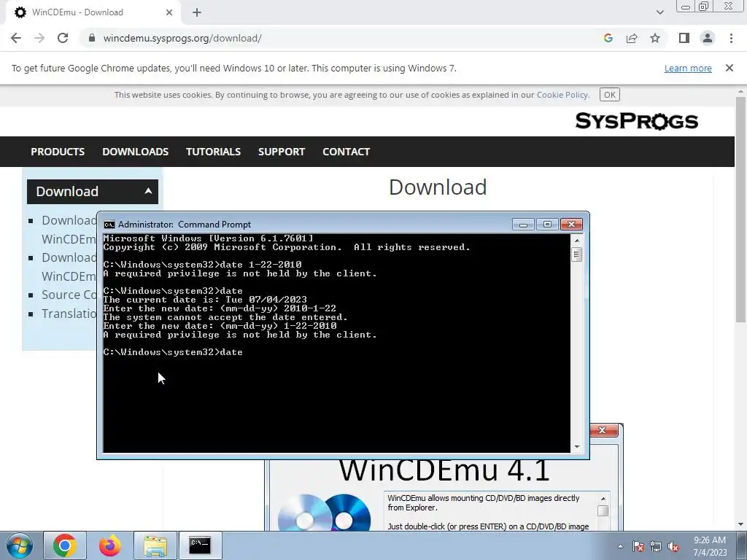
Task: Open the TUTORIALS menu
Action: [213, 152]
